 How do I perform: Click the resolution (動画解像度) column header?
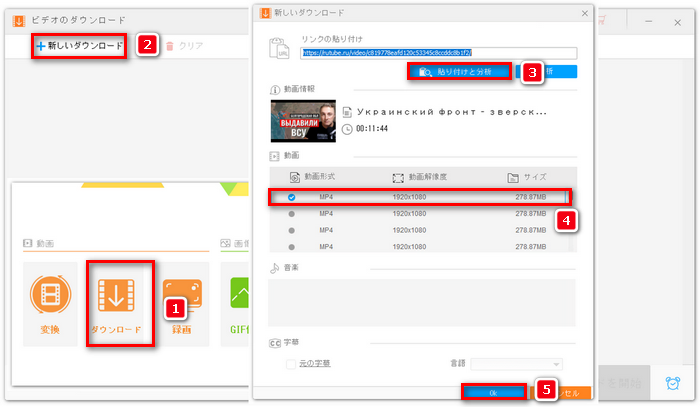419,177
